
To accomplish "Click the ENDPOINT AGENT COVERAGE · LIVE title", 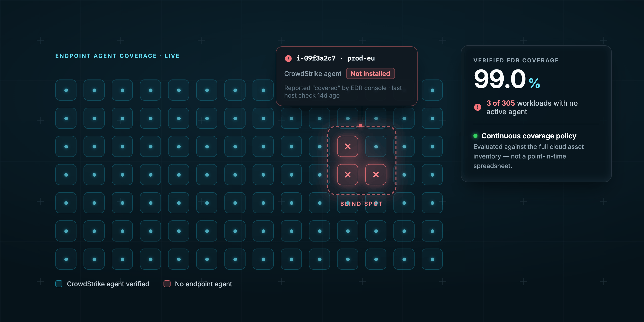I will click(117, 56).
